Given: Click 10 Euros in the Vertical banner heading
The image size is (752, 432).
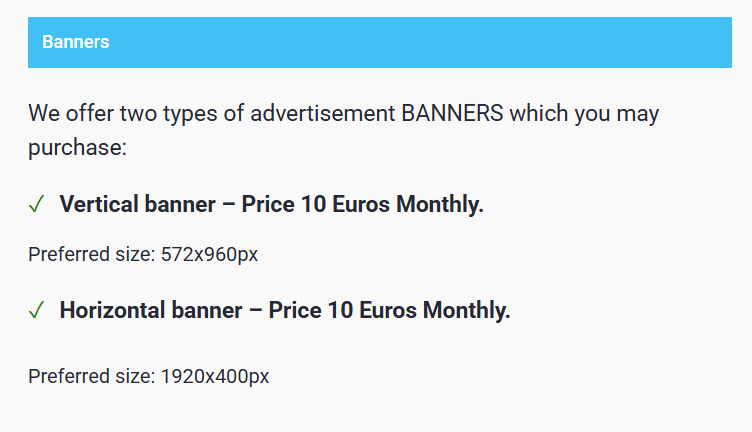Looking at the screenshot, I should point(345,204).
